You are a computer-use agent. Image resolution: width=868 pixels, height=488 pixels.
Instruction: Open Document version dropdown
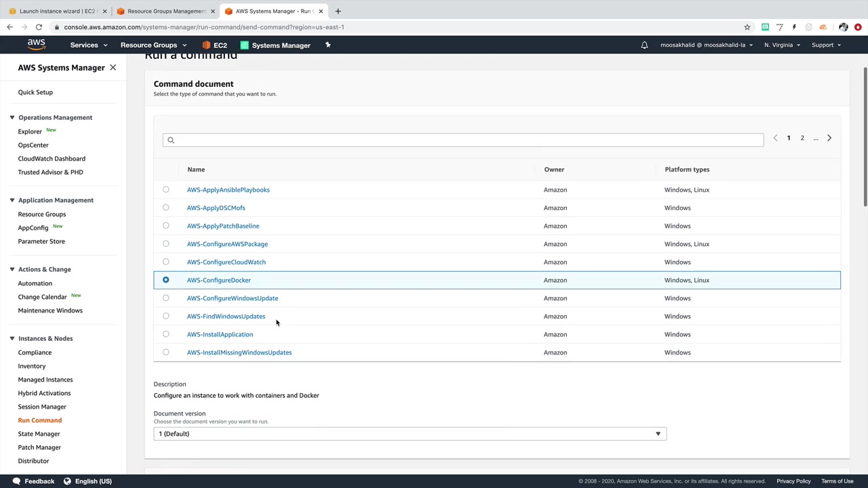point(410,434)
